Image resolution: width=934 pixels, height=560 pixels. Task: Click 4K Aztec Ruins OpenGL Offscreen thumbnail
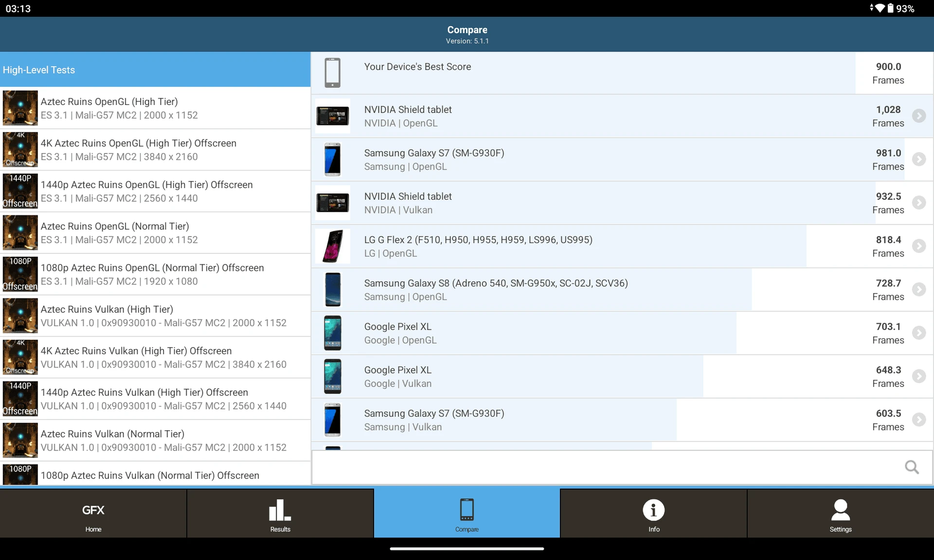pos(20,150)
